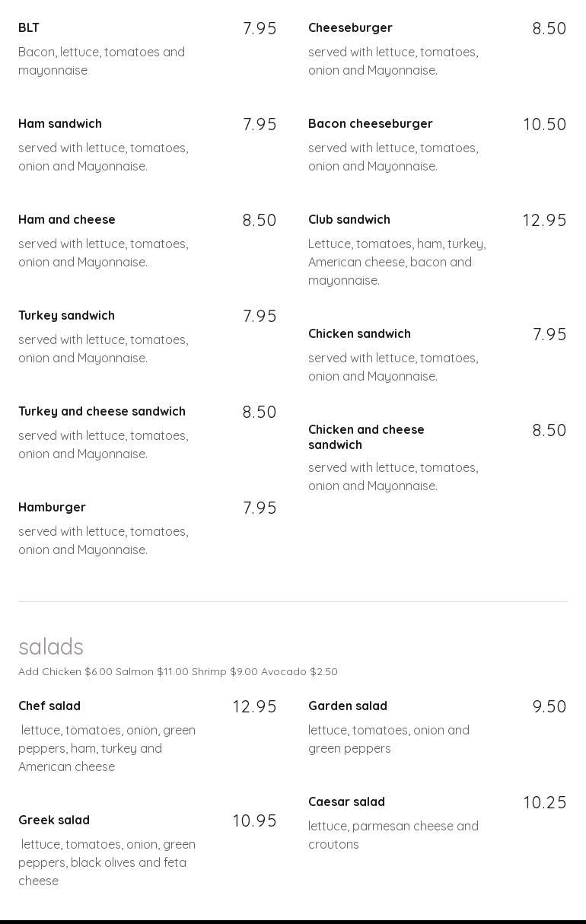Open Turkey and cheese sandwich item

click(x=102, y=412)
